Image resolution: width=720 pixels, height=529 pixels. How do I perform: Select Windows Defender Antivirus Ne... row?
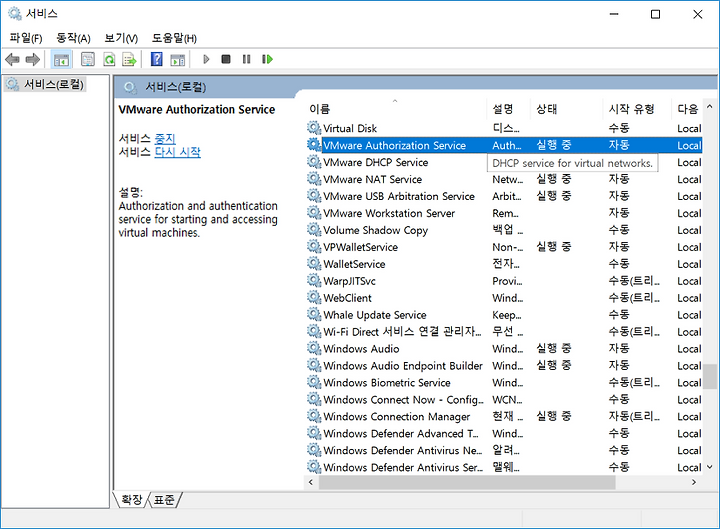pos(504,450)
